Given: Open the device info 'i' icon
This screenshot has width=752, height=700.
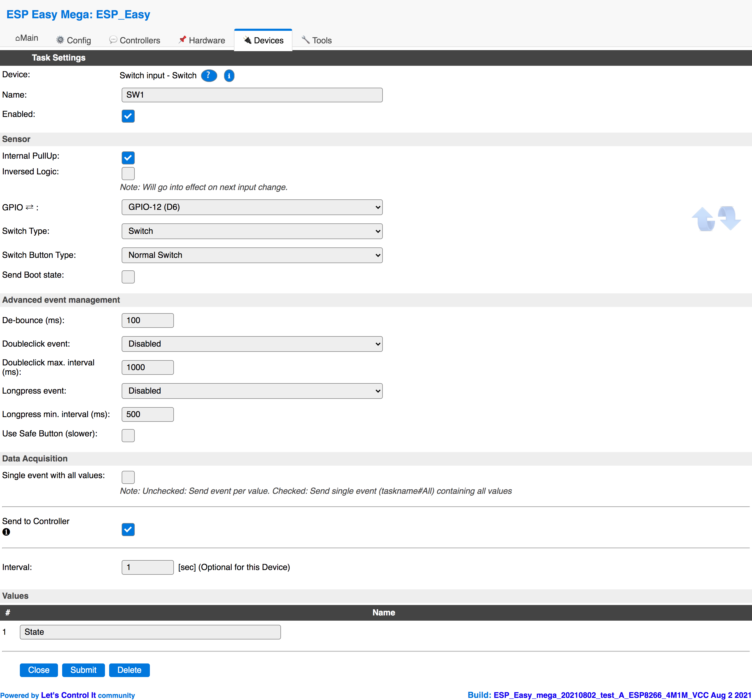Looking at the screenshot, I should pyautogui.click(x=229, y=76).
